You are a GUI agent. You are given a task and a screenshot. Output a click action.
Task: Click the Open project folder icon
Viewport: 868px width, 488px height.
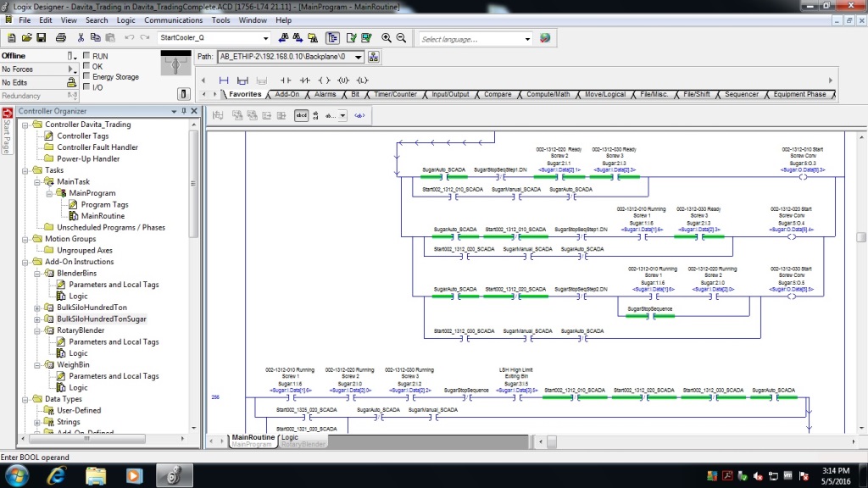(x=26, y=37)
